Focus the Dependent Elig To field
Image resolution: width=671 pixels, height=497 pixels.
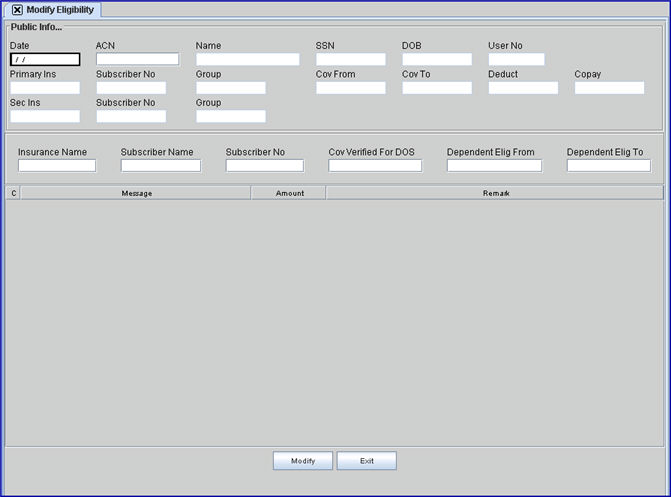click(x=609, y=166)
